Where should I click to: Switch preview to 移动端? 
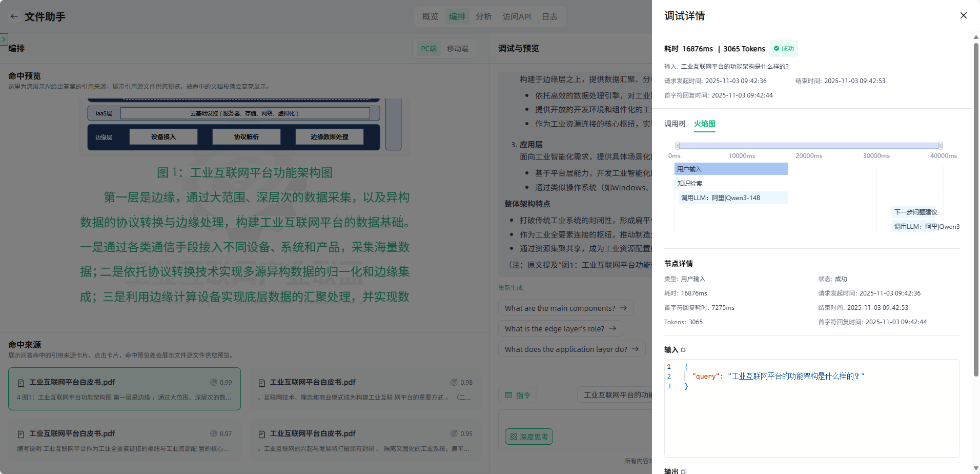pos(457,49)
